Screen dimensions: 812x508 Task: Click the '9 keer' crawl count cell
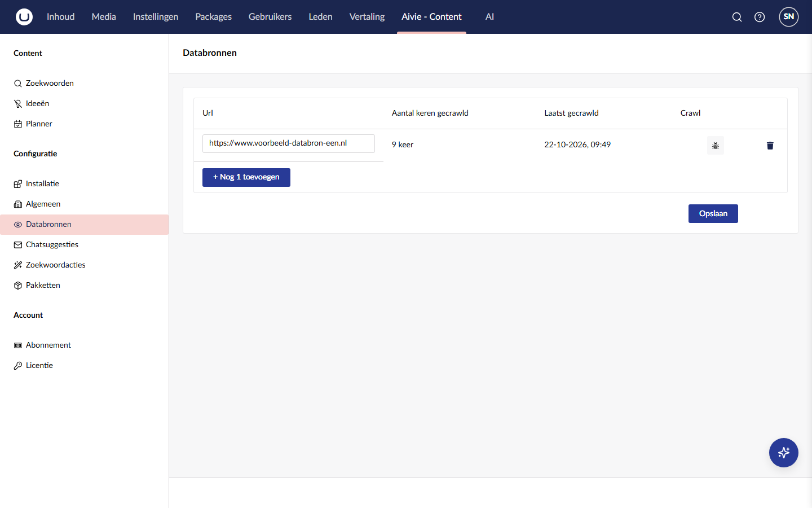[x=403, y=145]
